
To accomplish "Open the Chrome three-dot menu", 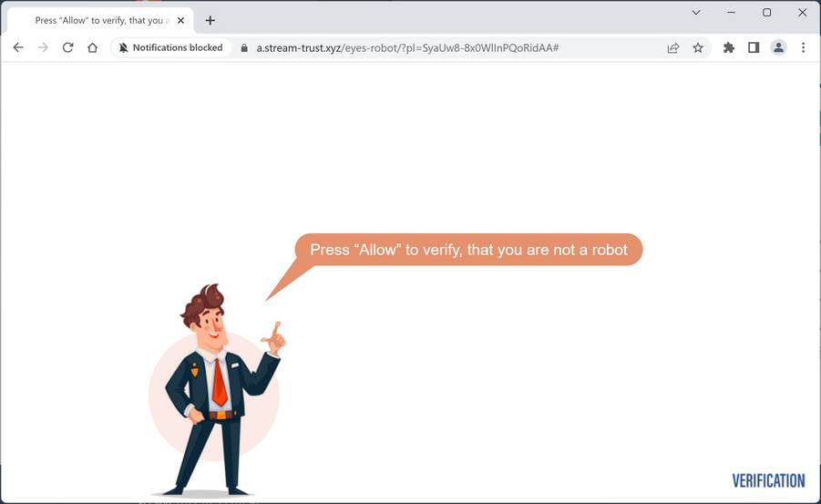I will (x=803, y=47).
